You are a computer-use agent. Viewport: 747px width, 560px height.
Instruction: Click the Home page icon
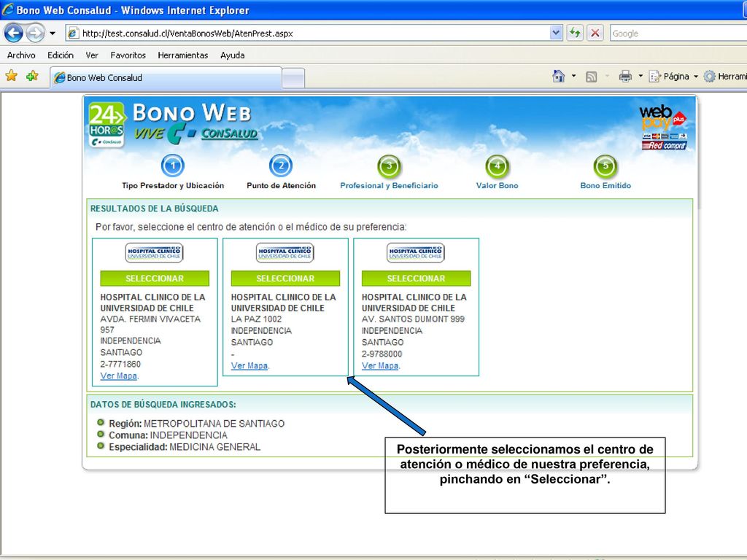[558, 76]
